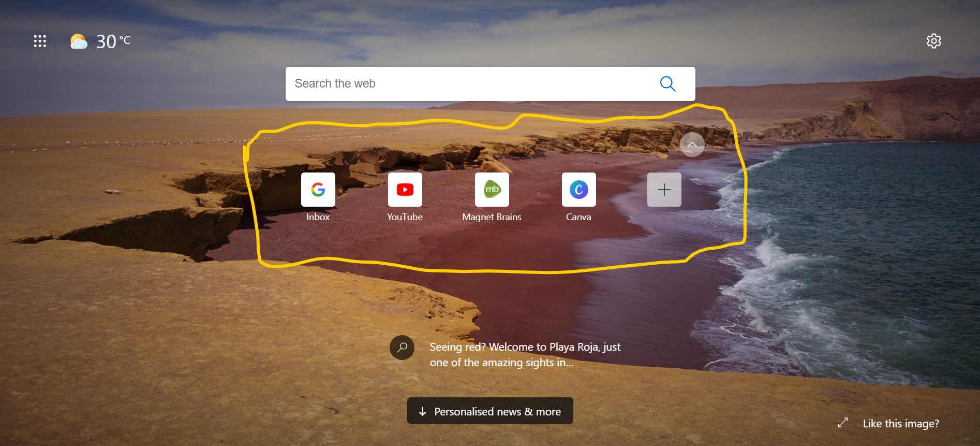
Task: Click the Inbox text label
Action: click(x=318, y=217)
